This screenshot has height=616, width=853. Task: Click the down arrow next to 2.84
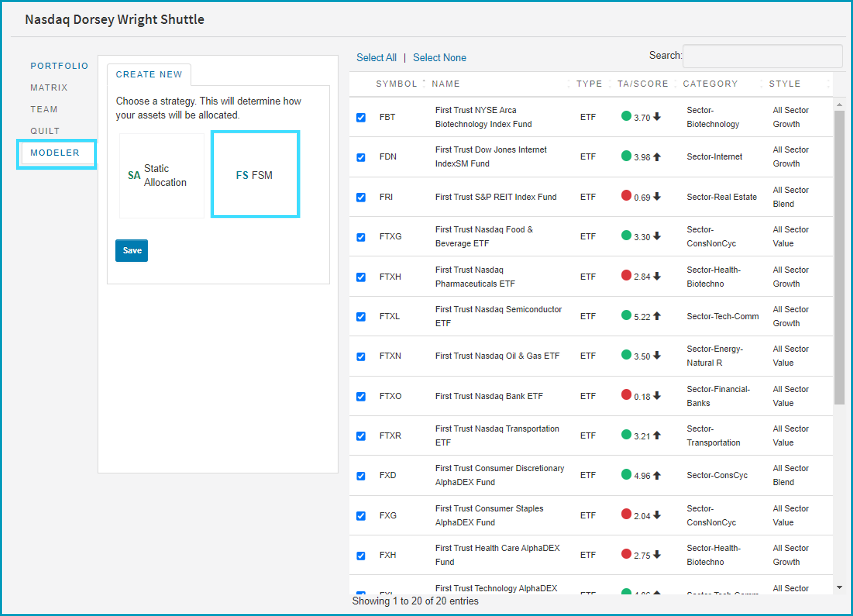tap(657, 276)
